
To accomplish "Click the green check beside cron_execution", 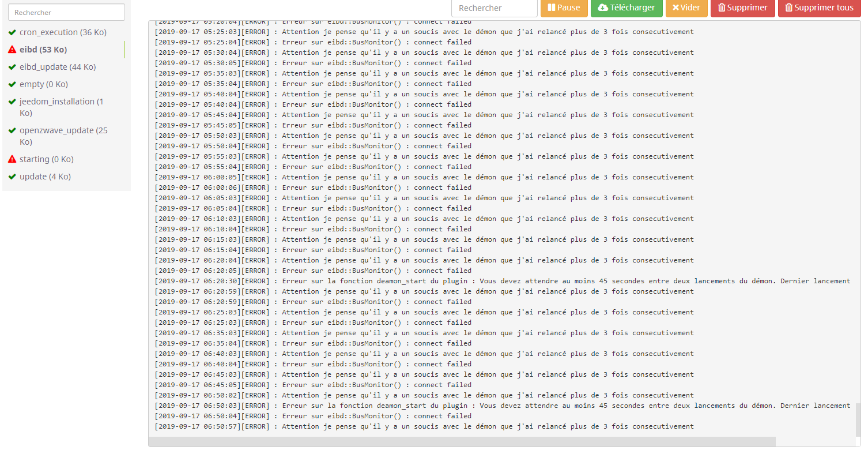I will [12, 32].
